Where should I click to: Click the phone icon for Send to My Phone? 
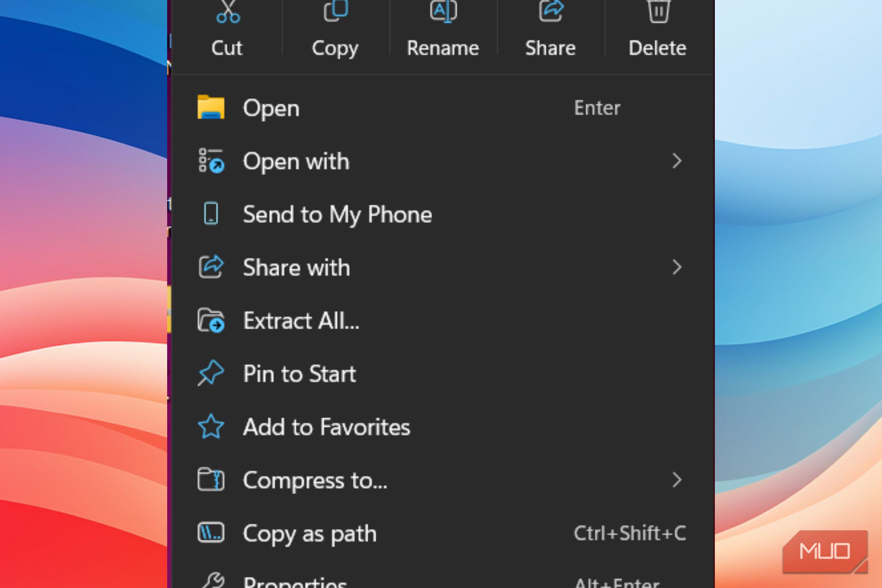click(x=211, y=214)
